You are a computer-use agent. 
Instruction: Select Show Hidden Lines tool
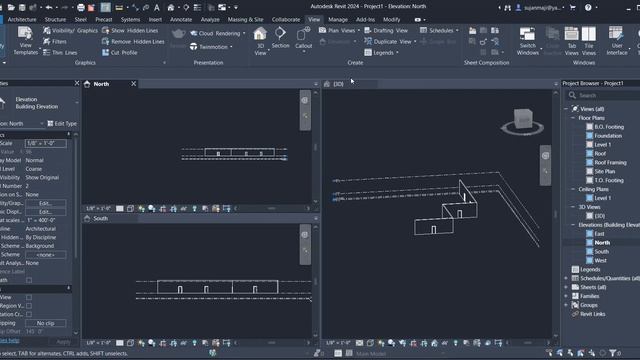130,30
